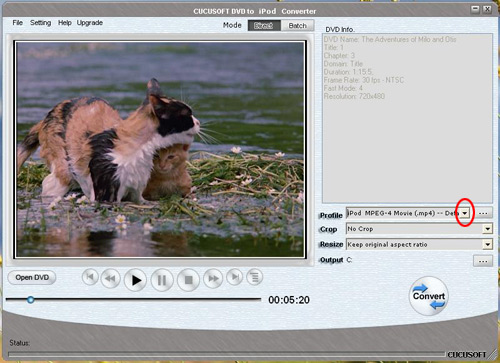Screen dimensions: 500x363
Task: Open the chapter list icon
Action: 255,277
